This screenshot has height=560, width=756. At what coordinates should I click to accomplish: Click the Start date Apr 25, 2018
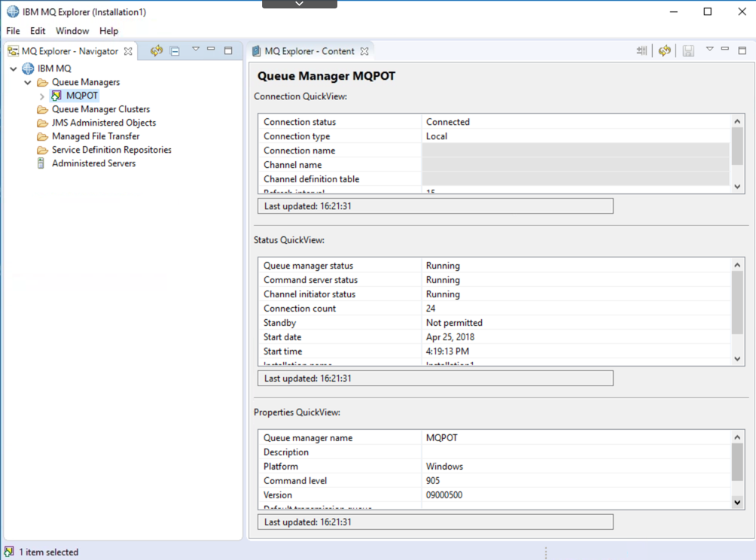(x=450, y=337)
